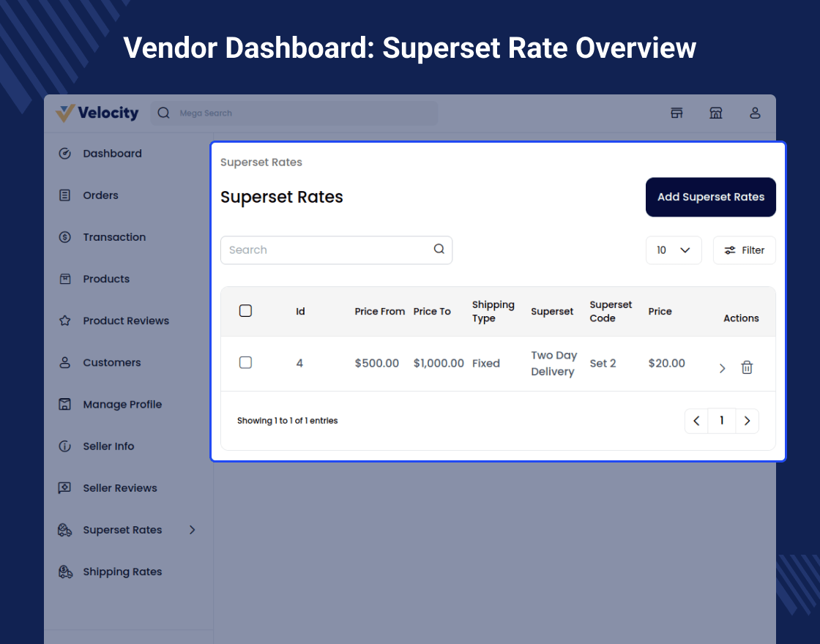The image size is (820, 644).
Task: Click the Add Superset Rates button
Action: (710, 197)
